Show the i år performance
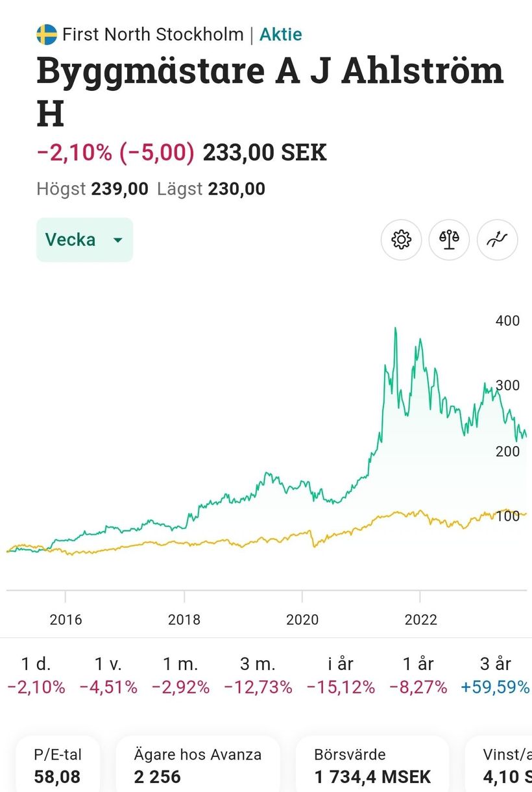This screenshot has height=792, width=532. [341, 674]
